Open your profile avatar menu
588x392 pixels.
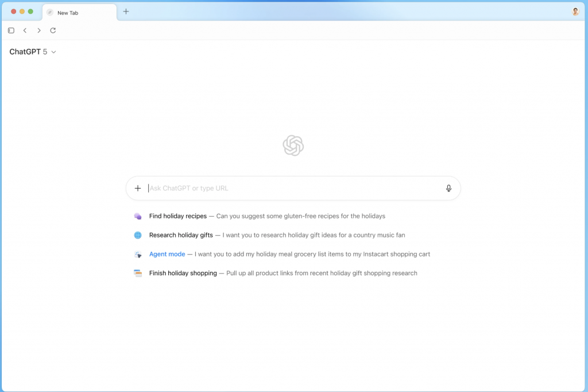point(575,11)
